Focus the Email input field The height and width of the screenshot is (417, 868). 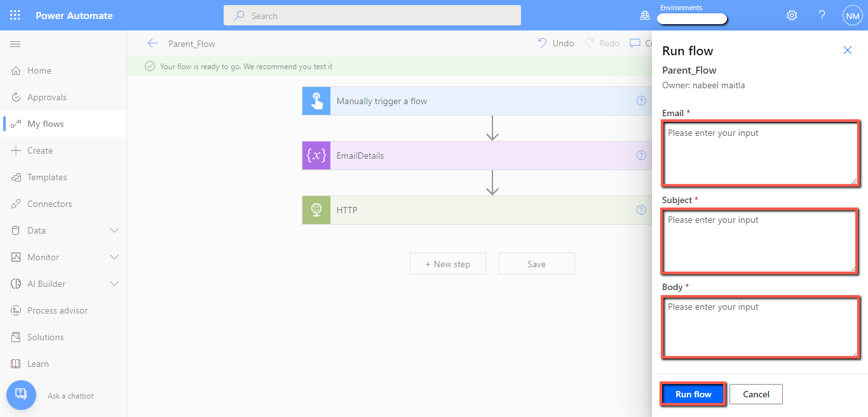click(761, 154)
